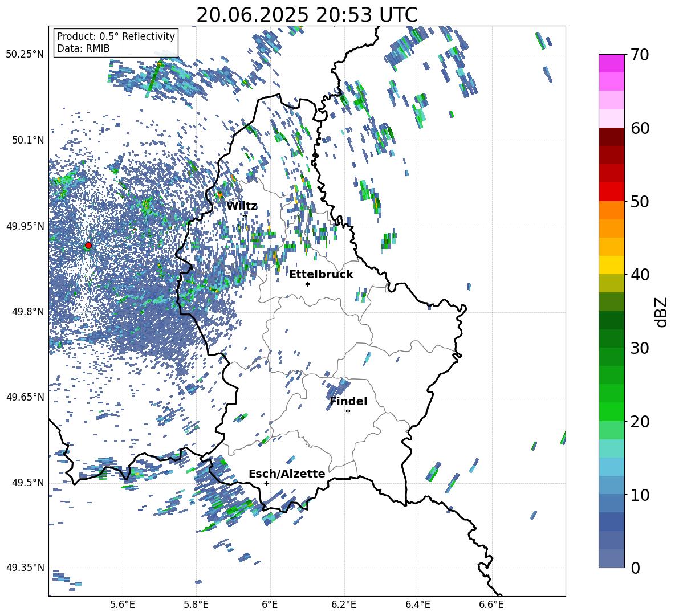This screenshot has height=616, width=675.
Task: Select the Wiltz city label
Action: [242, 206]
